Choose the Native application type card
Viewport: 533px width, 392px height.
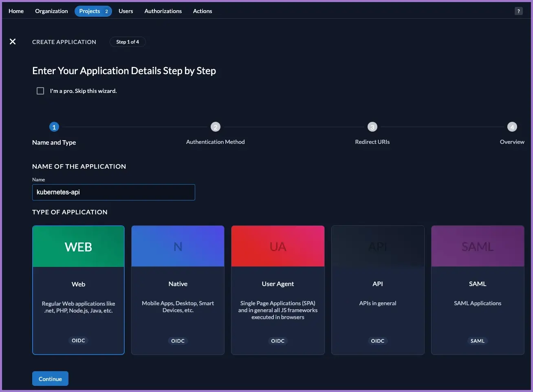pyautogui.click(x=178, y=290)
